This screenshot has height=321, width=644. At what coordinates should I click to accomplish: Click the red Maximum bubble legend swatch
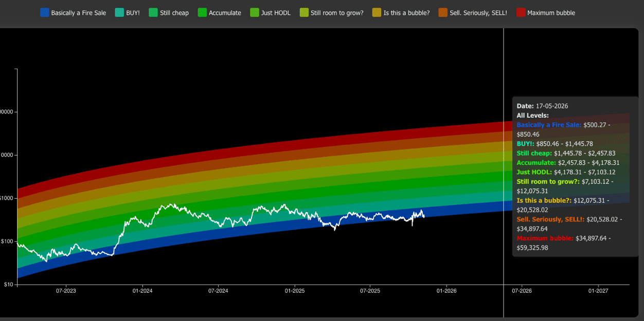(521, 13)
